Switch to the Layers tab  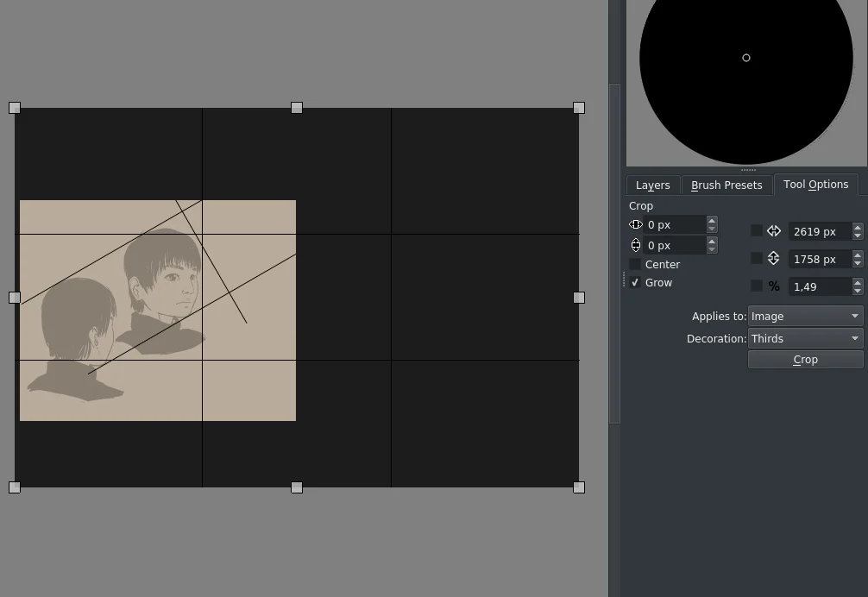pyautogui.click(x=652, y=185)
